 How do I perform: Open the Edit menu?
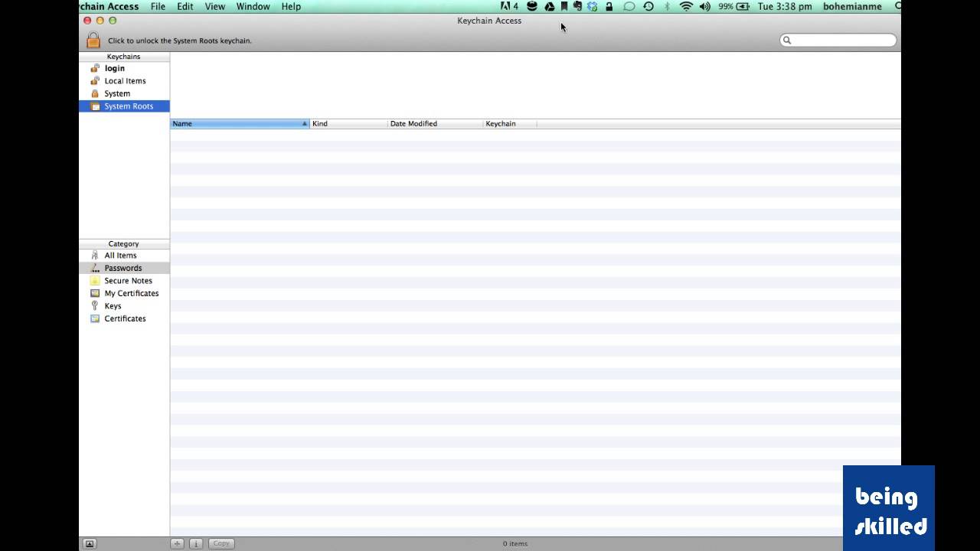pyautogui.click(x=185, y=6)
